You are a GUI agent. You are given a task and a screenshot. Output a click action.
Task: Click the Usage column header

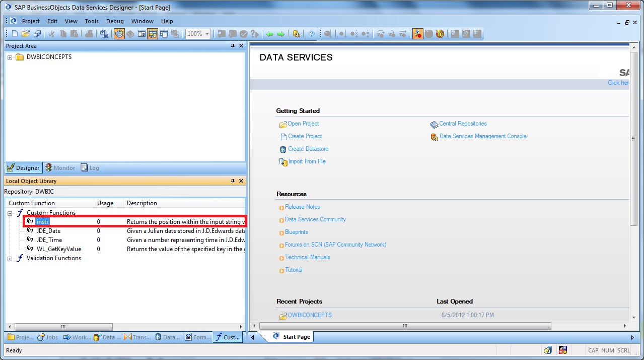109,203
